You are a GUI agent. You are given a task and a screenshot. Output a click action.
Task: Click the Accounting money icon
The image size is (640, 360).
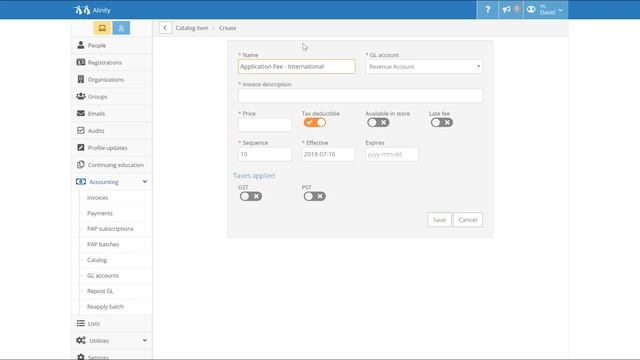point(81,182)
